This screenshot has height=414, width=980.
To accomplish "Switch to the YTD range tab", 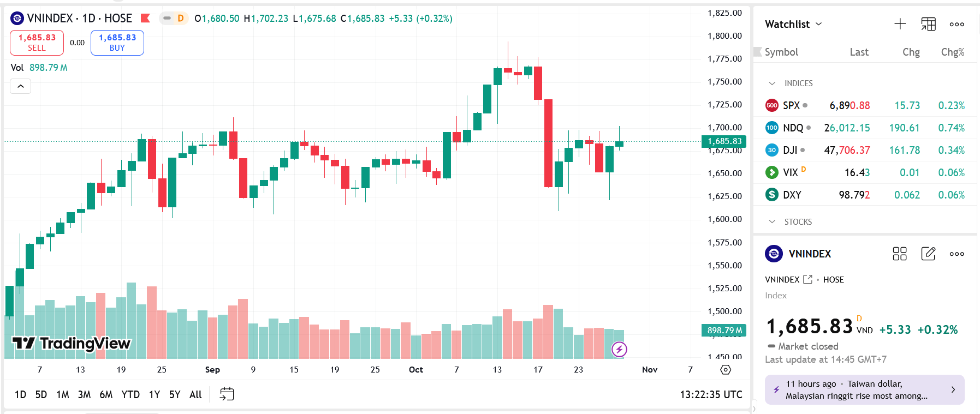I will click(130, 394).
